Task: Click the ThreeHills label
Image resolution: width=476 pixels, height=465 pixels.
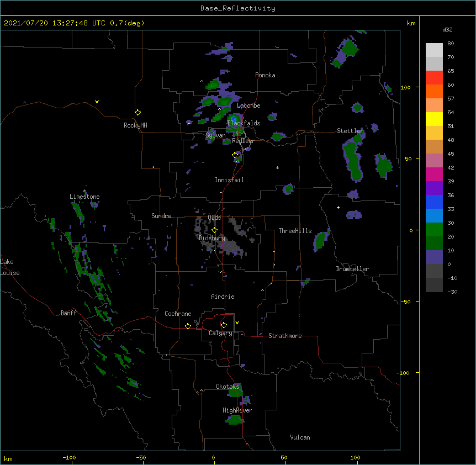Action: (295, 231)
